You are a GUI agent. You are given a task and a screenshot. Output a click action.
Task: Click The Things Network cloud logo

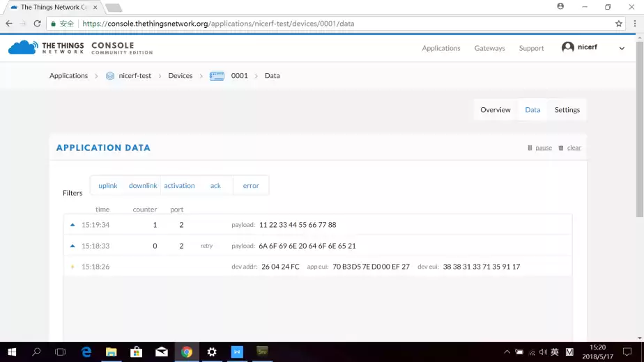pyautogui.click(x=22, y=47)
